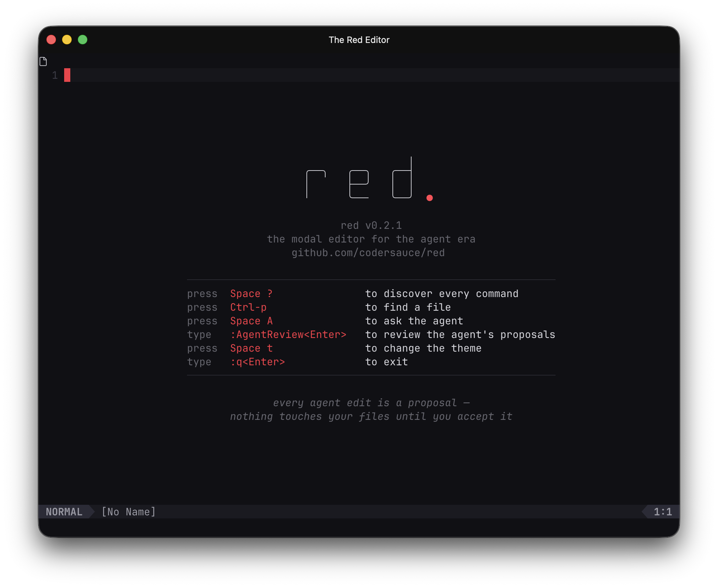Viewport: 718px width, 588px height.
Task: Click the 'The Red Editor' window title
Action: click(x=359, y=40)
